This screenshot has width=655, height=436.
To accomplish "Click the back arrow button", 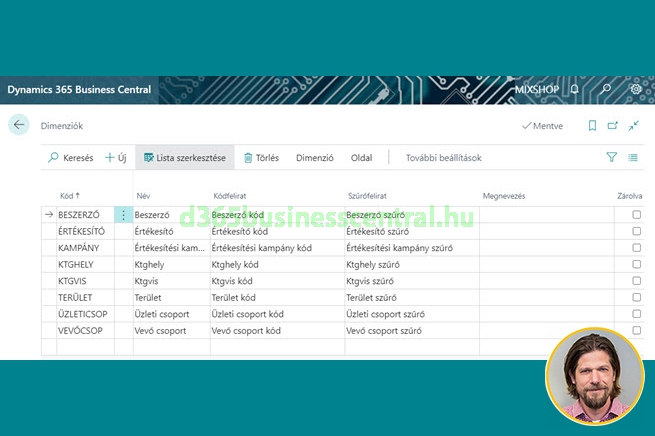I will tap(18, 125).
